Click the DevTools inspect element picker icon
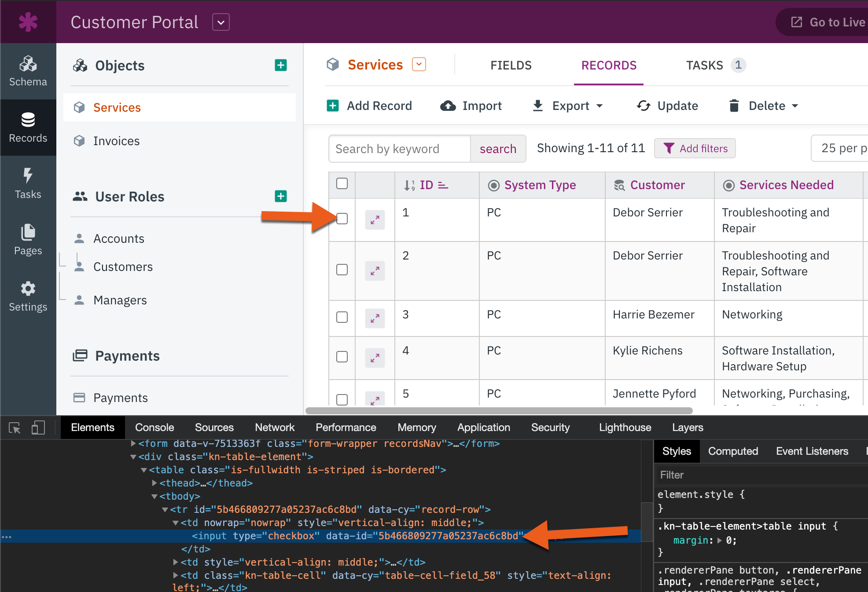This screenshot has height=592, width=868. tap(15, 428)
